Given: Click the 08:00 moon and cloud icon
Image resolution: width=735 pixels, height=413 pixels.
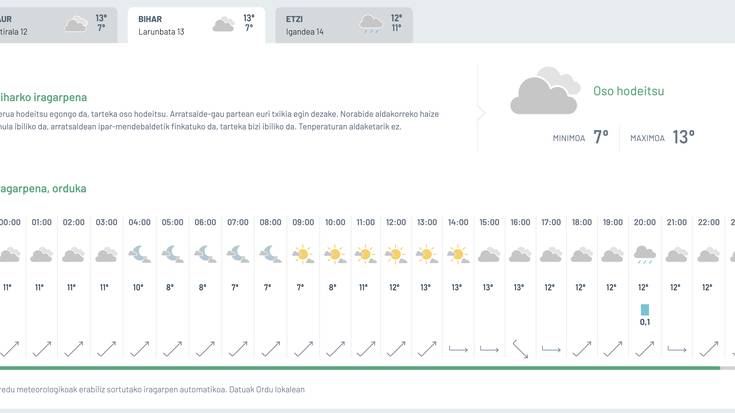Looking at the screenshot, I should click(270, 255).
